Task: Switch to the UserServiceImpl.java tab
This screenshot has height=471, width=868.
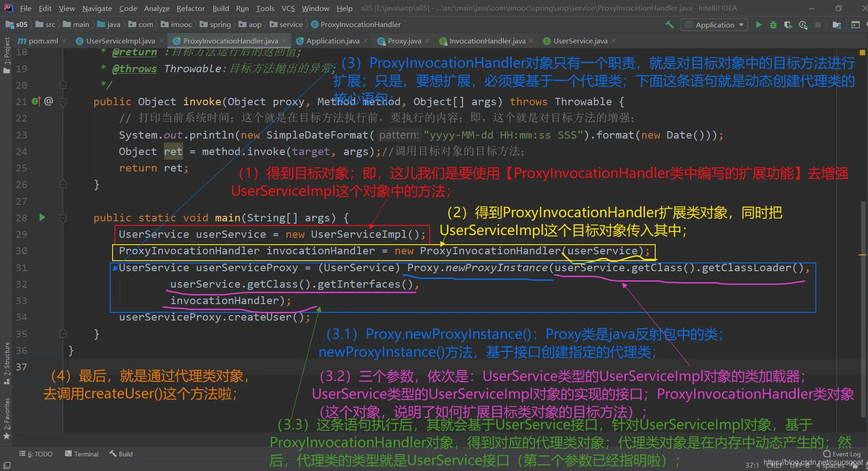Action: point(120,41)
